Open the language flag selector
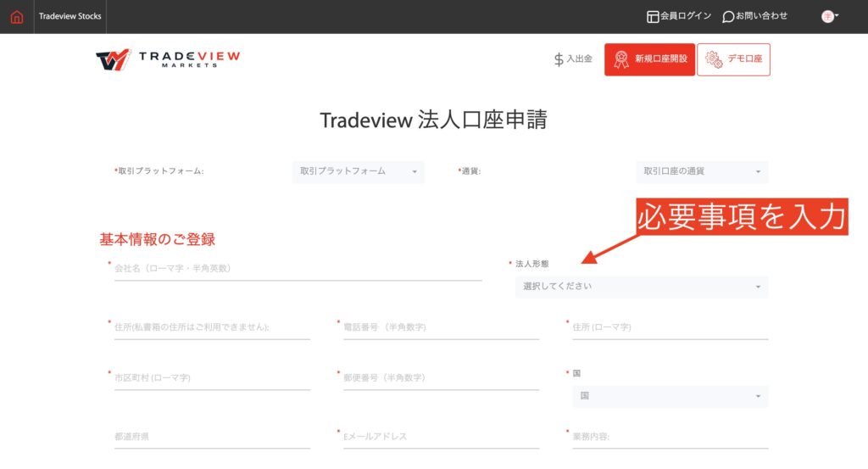The image size is (868, 469). pos(830,16)
